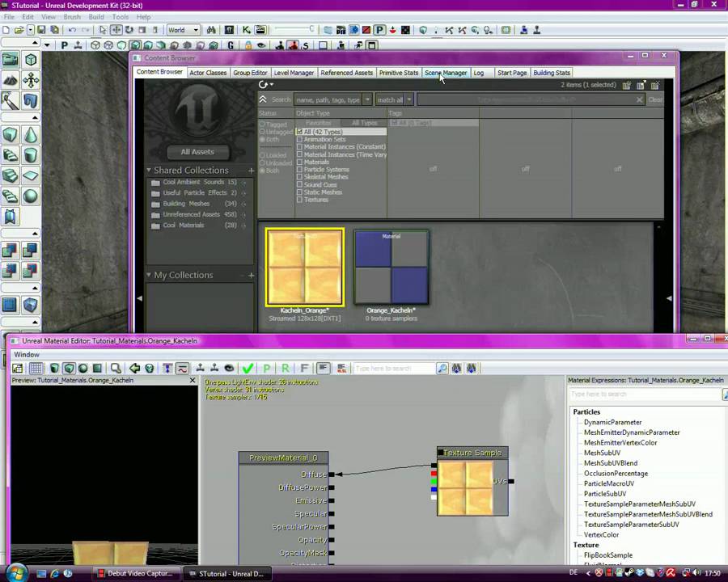Collapse the search filter panel chevron
The image size is (728, 582).
[x=263, y=99]
